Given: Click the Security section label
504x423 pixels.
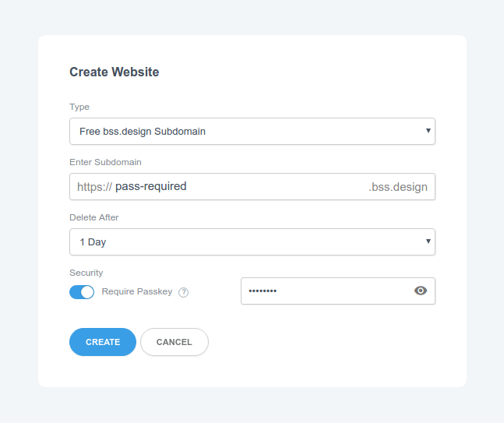Looking at the screenshot, I should tap(86, 273).
